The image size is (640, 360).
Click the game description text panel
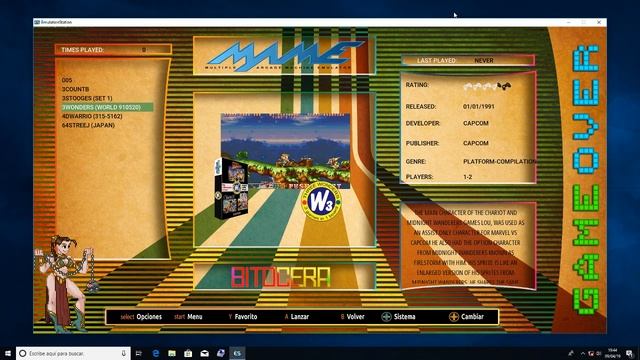(468, 246)
